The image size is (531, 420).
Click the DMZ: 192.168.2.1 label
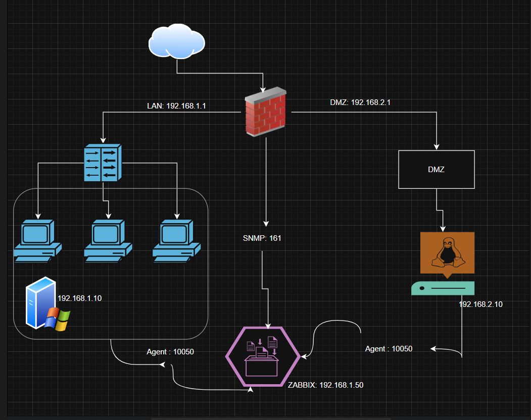[360, 102]
